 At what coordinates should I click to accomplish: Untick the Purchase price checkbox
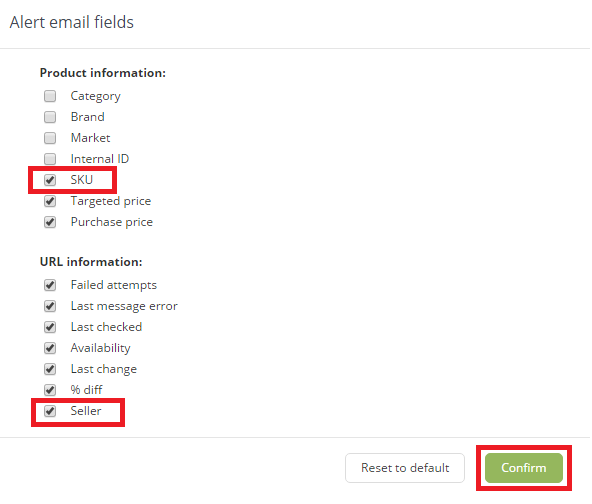click(50, 222)
